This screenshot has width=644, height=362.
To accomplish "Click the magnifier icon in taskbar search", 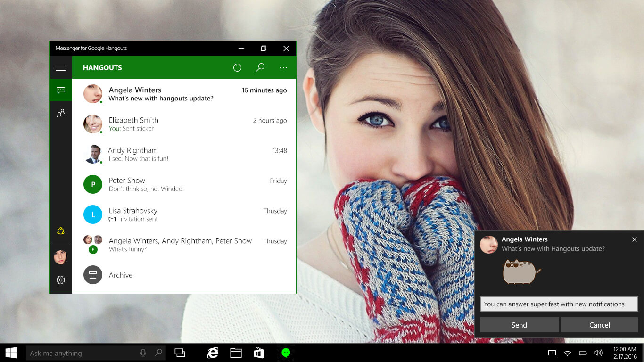I will pos(158,353).
